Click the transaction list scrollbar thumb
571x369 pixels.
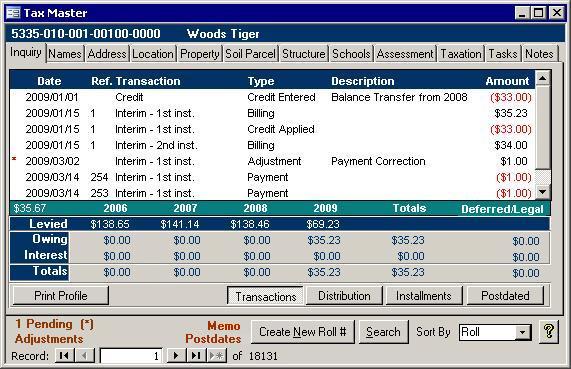(543, 127)
